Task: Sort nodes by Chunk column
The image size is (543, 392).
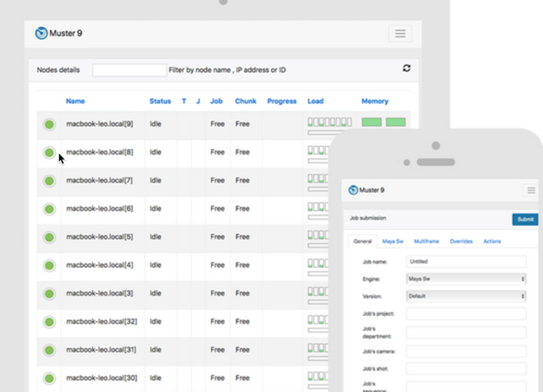Action: coord(246,101)
